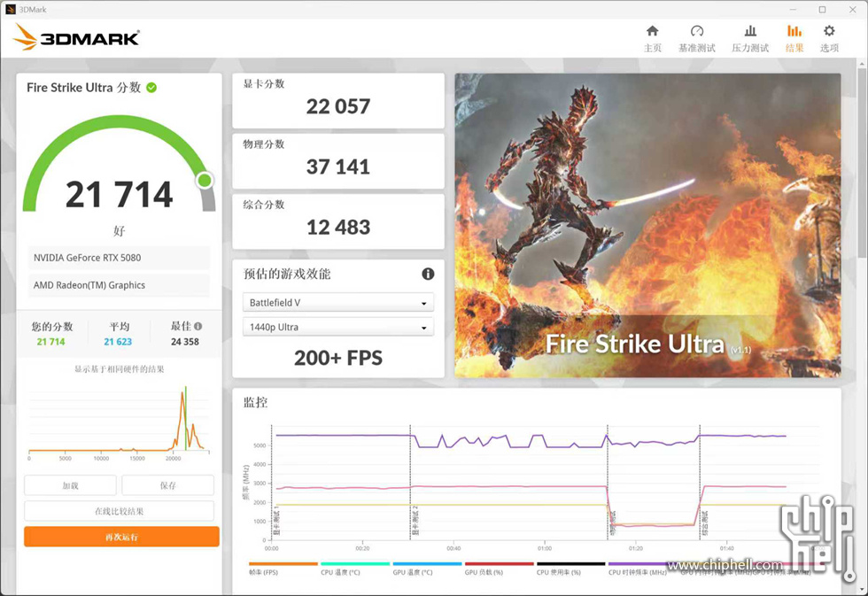Screen dimensions: 868x596
Task: Click the orange 再次运行 run again button
Action: coord(121,537)
